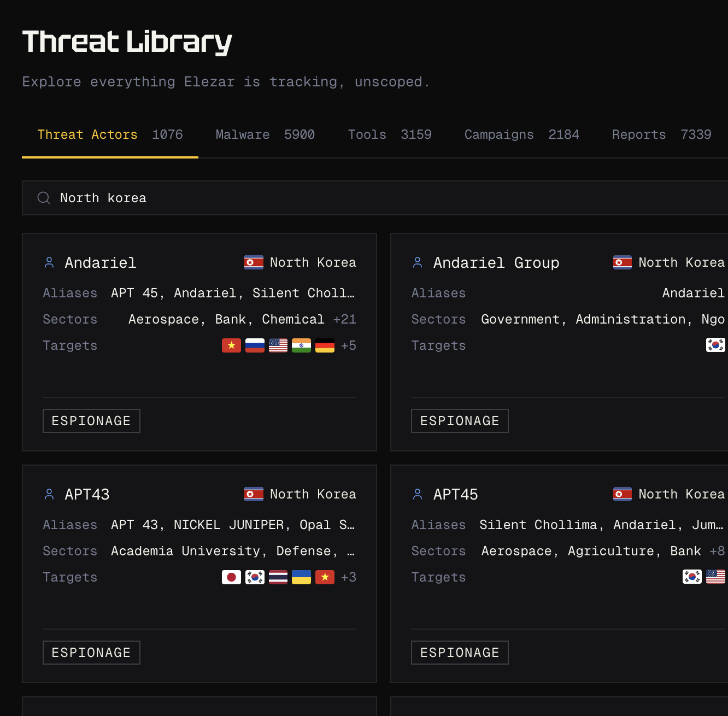Click Japan flag in APT43 targets
Viewport: 728px width, 716px height.
232,577
